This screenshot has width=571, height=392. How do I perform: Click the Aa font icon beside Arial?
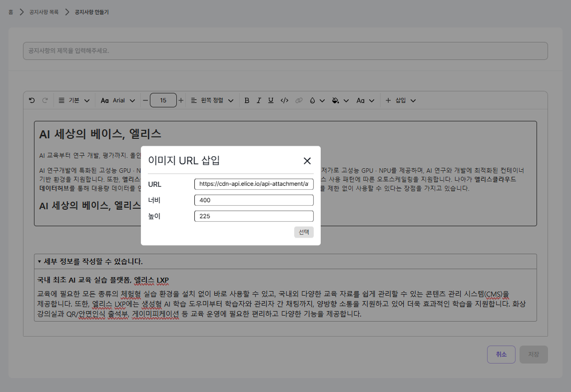(104, 100)
